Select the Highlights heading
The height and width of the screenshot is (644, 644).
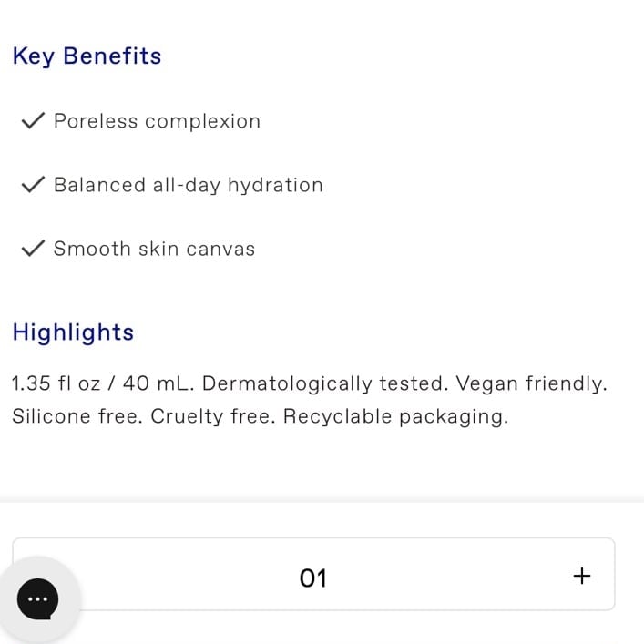pos(73,332)
